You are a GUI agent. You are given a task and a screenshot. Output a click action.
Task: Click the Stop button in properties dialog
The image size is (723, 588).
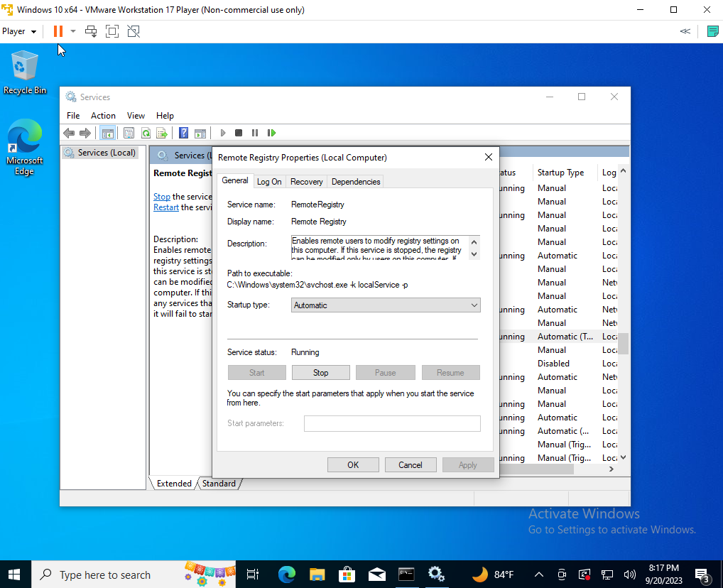click(x=320, y=373)
